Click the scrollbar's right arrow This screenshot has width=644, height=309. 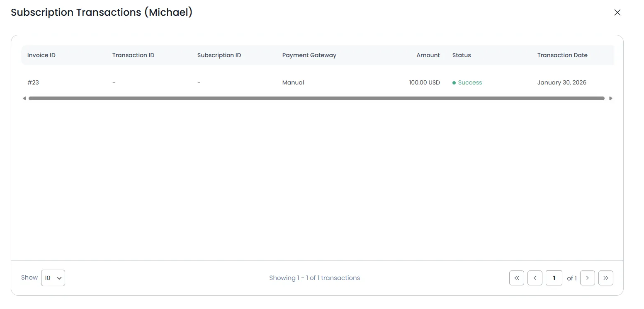pyautogui.click(x=610, y=99)
